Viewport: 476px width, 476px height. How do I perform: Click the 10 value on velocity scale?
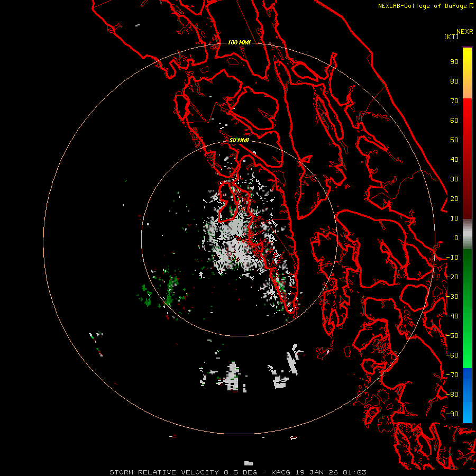(454, 218)
